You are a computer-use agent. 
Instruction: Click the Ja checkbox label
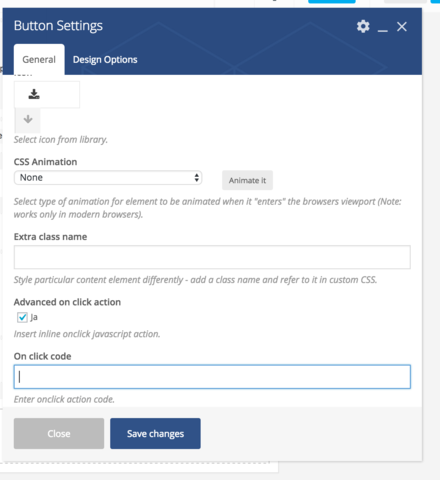click(x=34, y=317)
